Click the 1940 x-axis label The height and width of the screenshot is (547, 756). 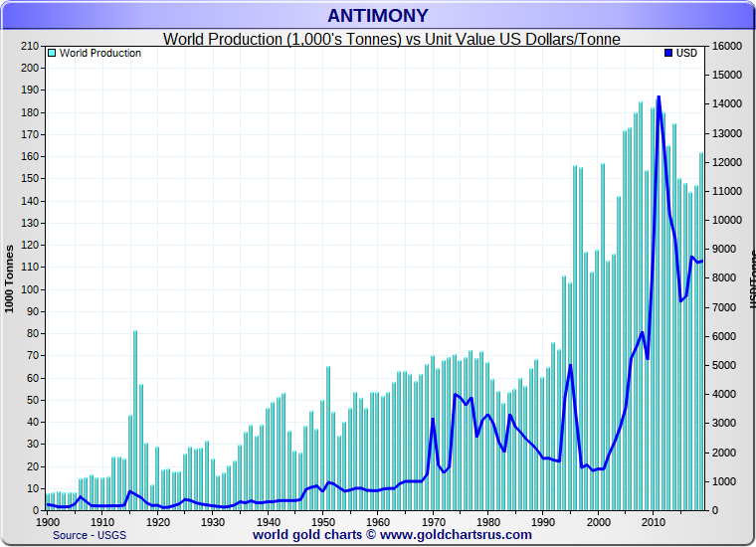click(x=268, y=522)
